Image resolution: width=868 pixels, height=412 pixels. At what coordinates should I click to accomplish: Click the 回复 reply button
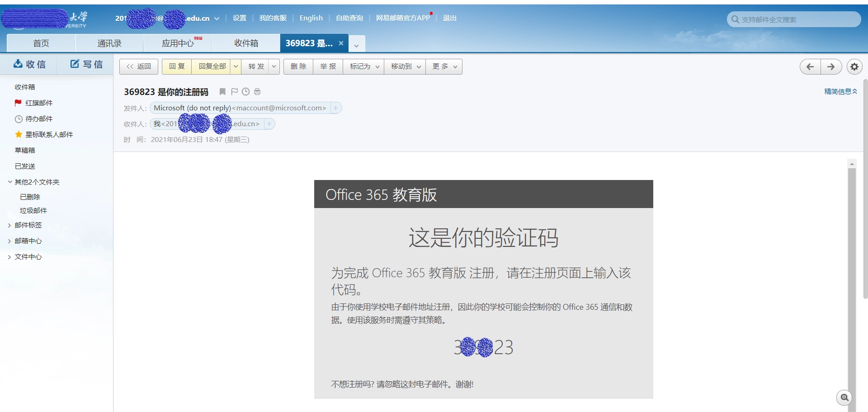(177, 66)
